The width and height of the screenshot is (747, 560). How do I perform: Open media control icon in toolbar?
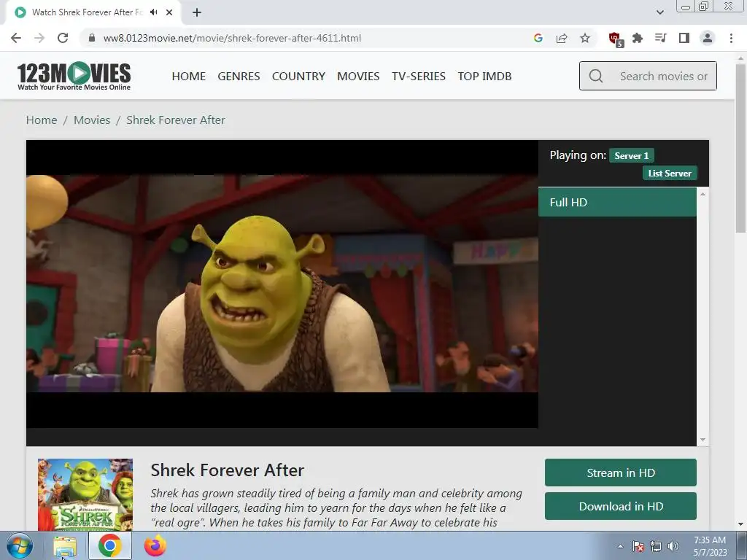point(660,38)
